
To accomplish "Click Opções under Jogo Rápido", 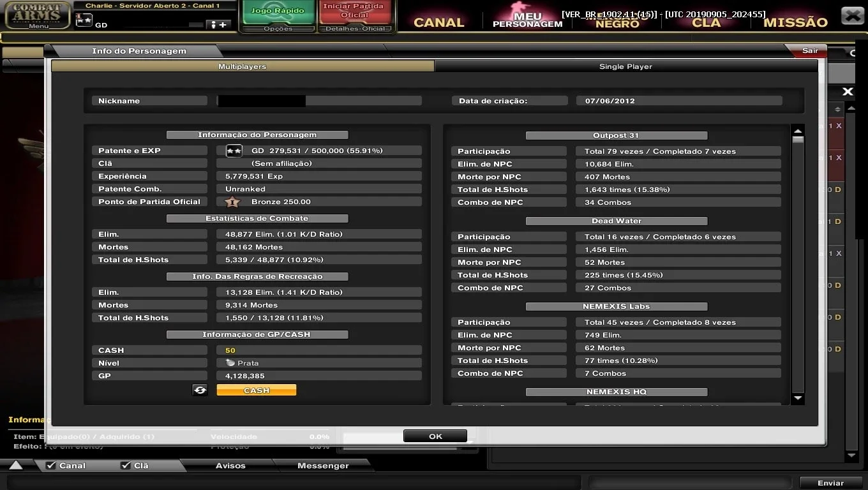I will [278, 29].
